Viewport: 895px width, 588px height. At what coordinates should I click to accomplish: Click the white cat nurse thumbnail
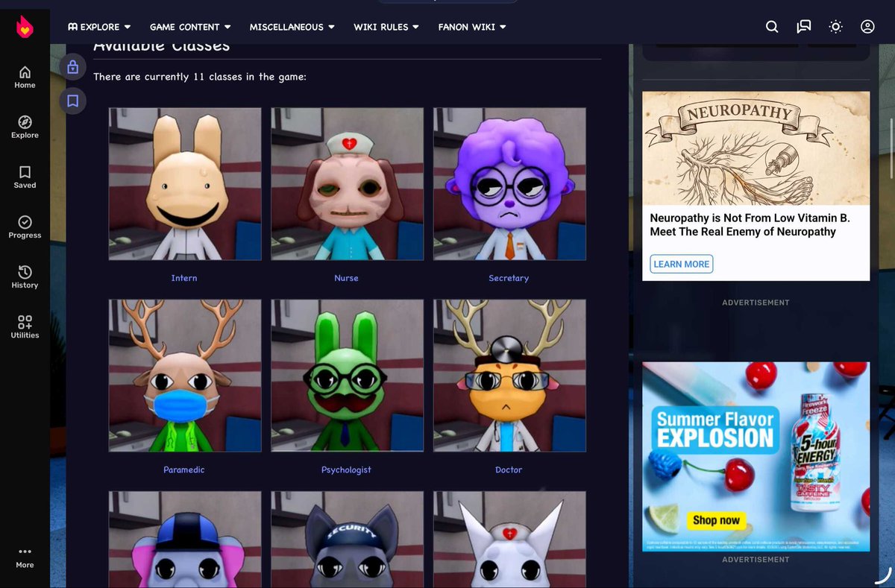(x=509, y=540)
